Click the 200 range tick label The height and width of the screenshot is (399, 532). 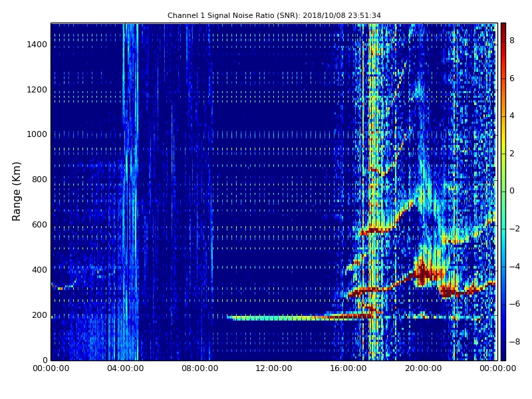pos(39,315)
